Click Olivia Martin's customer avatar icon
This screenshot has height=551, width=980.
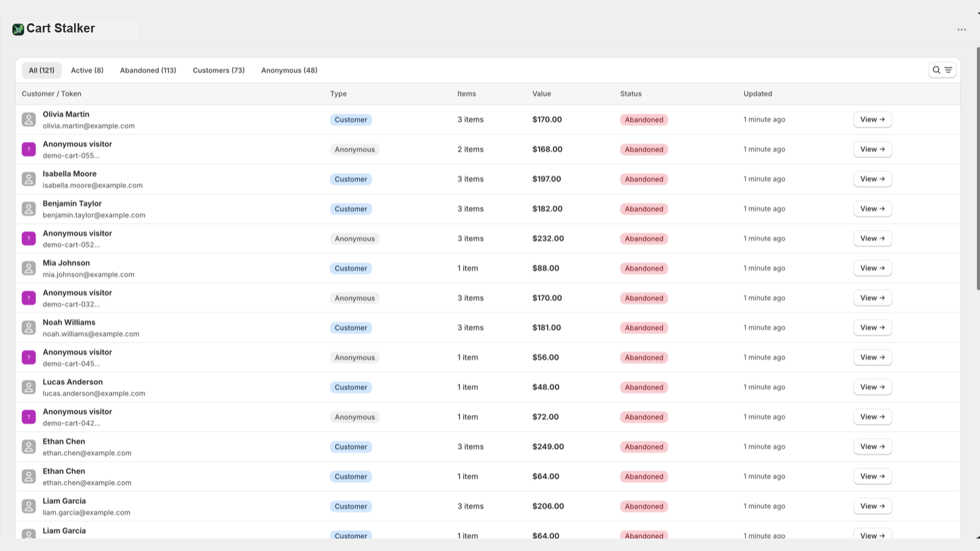pos(29,119)
